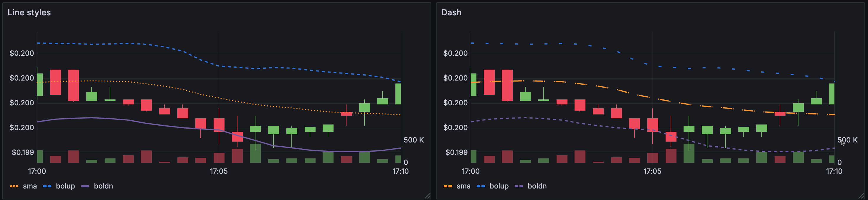
Task: Click the 500 K volume axis label in Dash panel
Action: pyautogui.click(x=847, y=140)
